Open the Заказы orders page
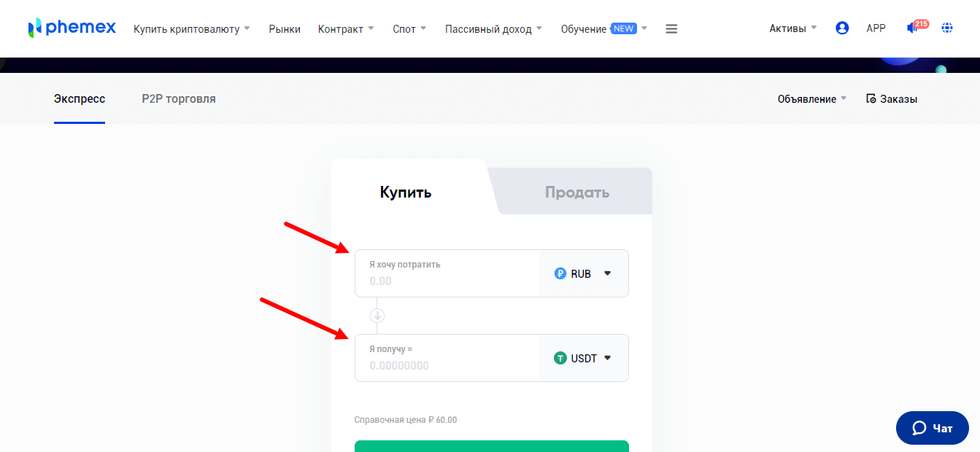The height and width of the screenshot is (452, 980). point(892,99)
